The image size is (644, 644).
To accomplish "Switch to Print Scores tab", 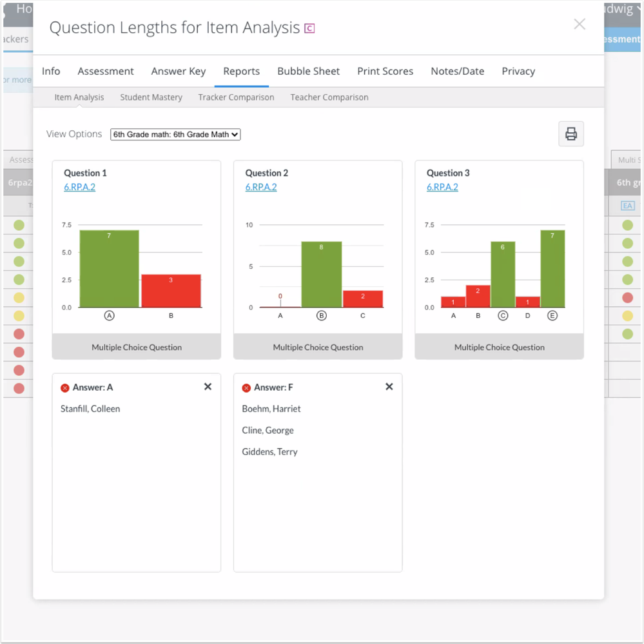I will 385,71.
